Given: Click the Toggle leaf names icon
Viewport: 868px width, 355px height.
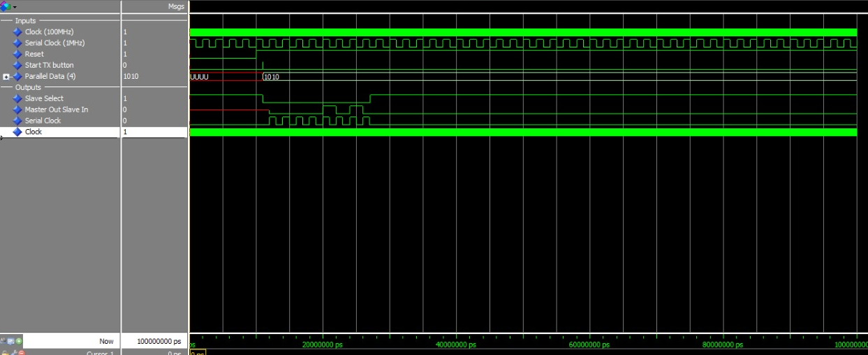Looking at the screenshot, I should (3, 341).
